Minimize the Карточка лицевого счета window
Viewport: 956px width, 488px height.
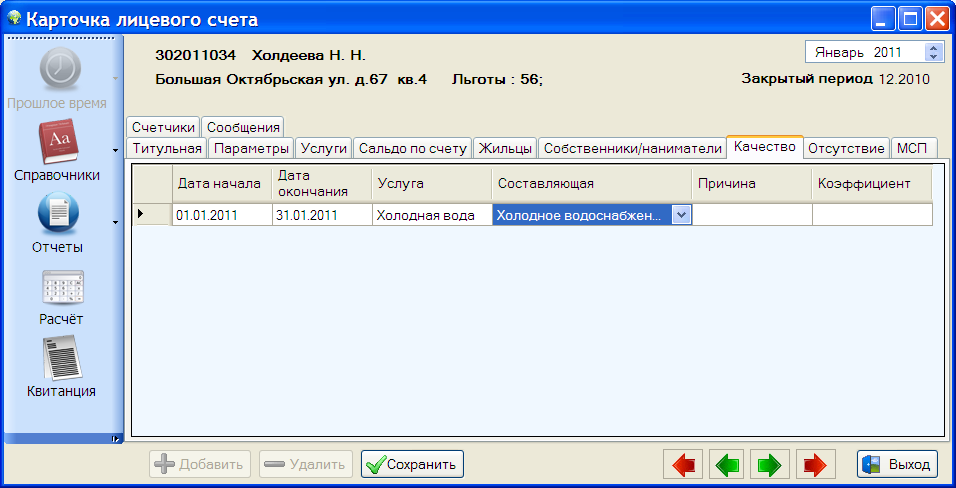(x=882, y=19)
